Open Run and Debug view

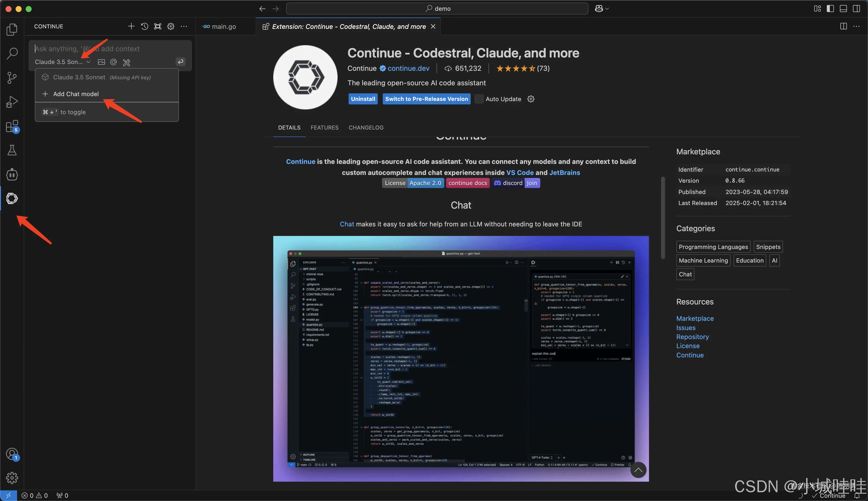[12, 102]
